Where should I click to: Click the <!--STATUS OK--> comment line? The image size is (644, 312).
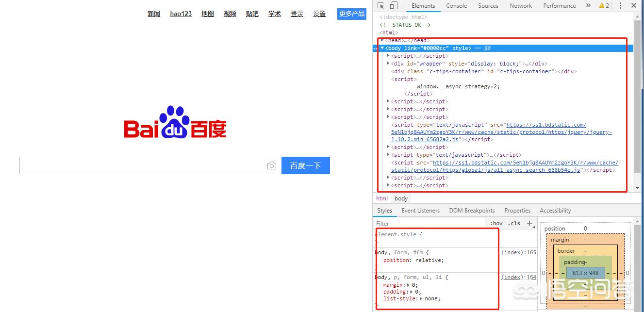tap(405, 25)
